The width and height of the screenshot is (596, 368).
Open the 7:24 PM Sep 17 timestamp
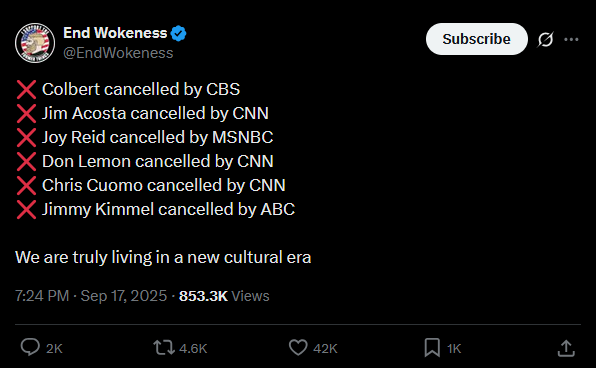pos(91,296)
